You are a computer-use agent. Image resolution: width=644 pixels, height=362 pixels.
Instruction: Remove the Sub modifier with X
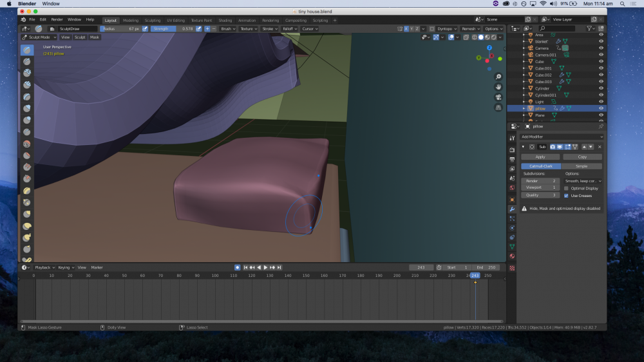coord(600,147)
